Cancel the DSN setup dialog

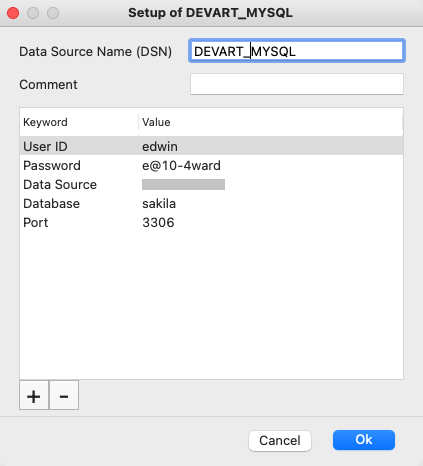coord(280,441)
